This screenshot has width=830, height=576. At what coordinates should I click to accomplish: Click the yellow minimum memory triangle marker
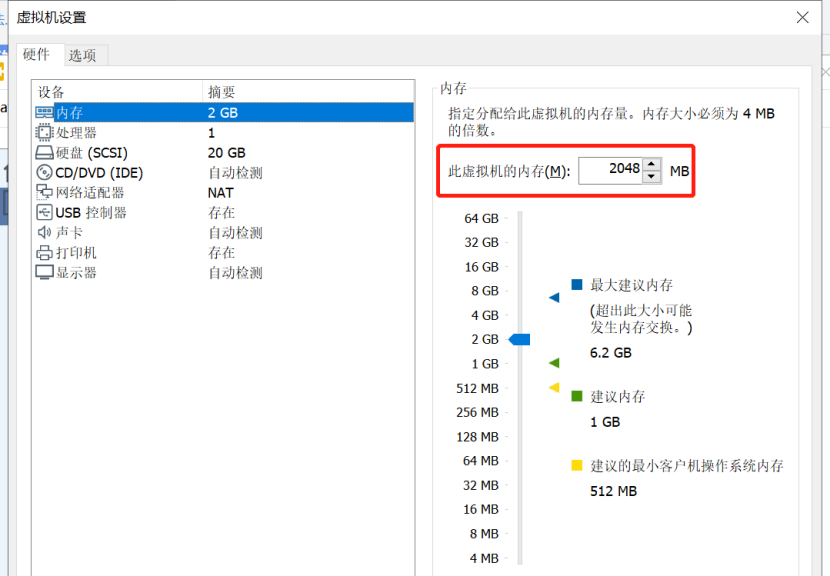(x=554, y=388)
